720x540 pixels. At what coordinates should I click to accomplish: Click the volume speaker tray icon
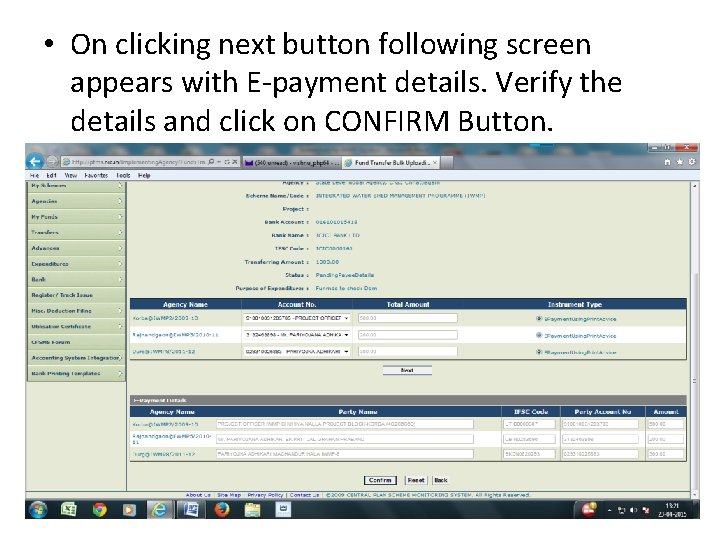[634, 510]
